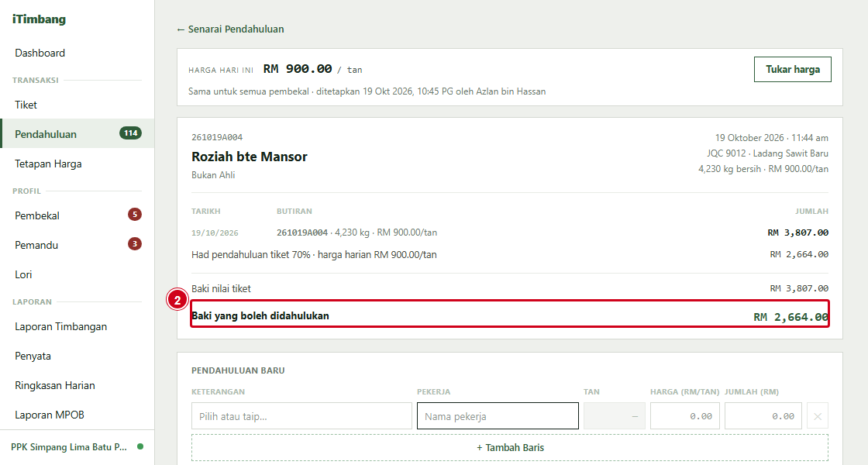Click the green online status dot
Screen dimensions: 868x465
[140, 446]
